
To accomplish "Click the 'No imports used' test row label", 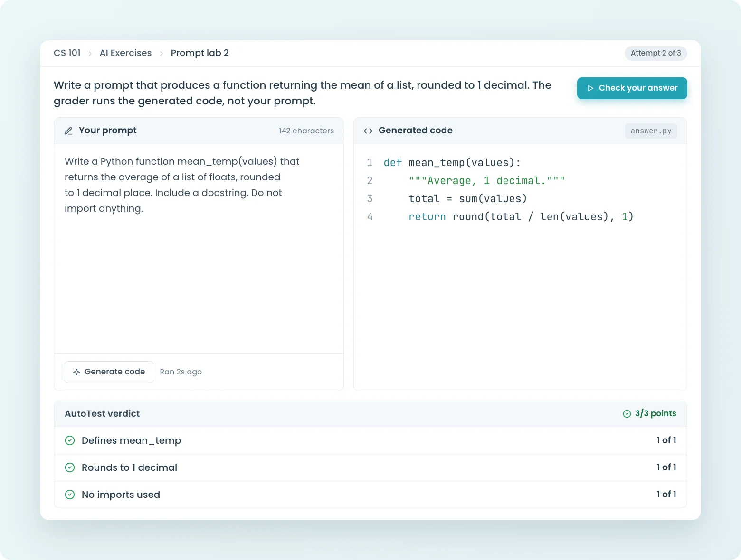I will (x=121, y=495).
